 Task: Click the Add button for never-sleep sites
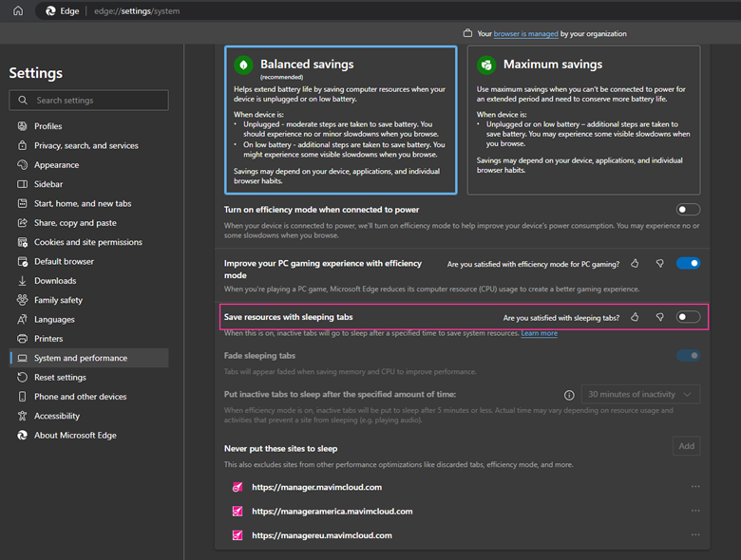686,446
